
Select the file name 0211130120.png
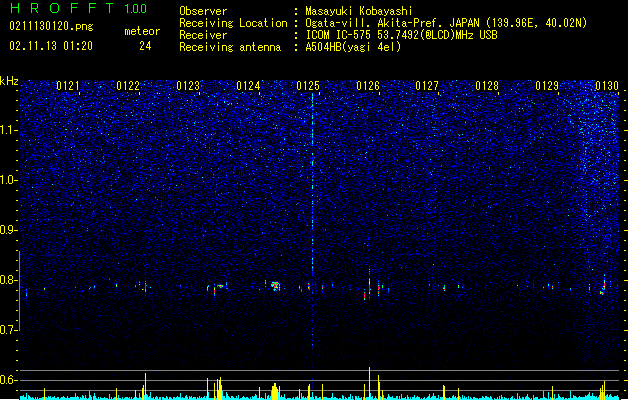click(51, 26)
